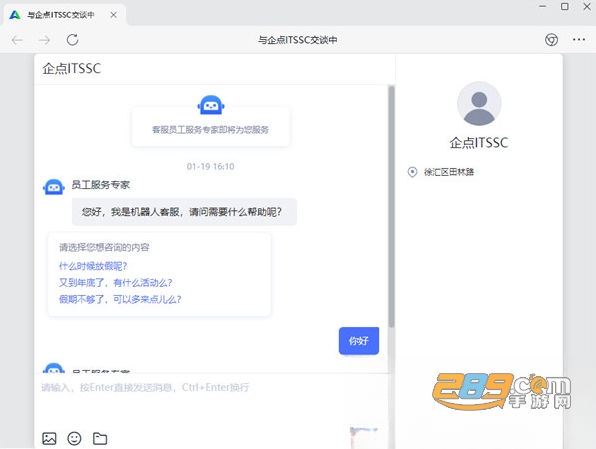Click the address bar title 与企点ITSSC交谈中
Image resolution: width=596 pixels, height=449 pixels.
(298, 40)
